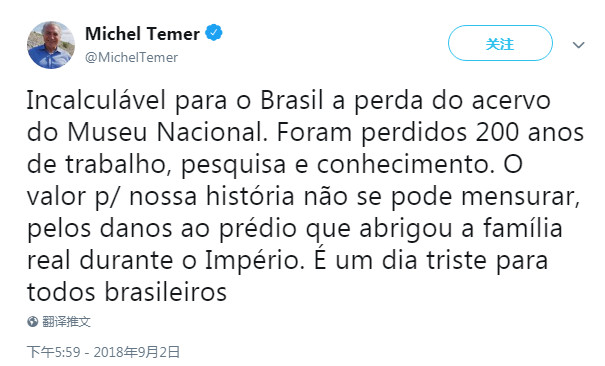The image size is (605, 366).
Task: Click the word "história" in the tweet
Action: (x=250, y=196)
